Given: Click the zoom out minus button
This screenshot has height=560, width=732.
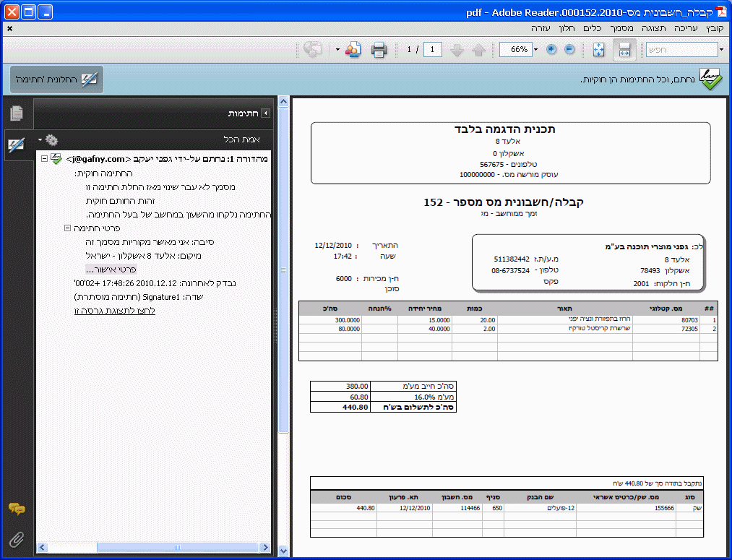Looking at the screenshot, I should (569, 50).
